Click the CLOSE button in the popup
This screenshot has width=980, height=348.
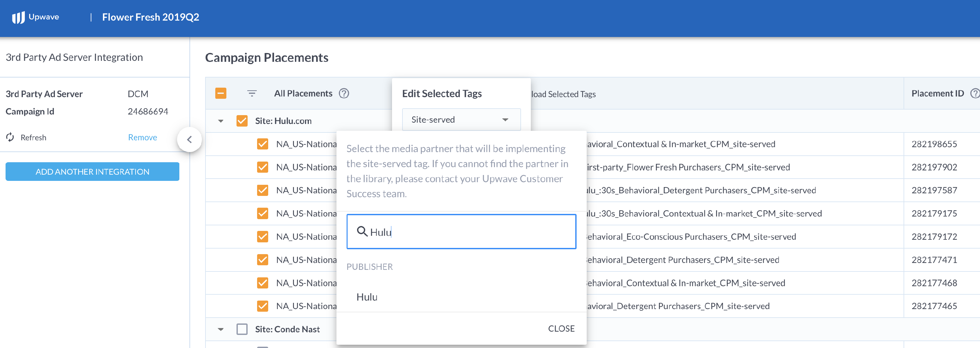click(x=561, y=329)
